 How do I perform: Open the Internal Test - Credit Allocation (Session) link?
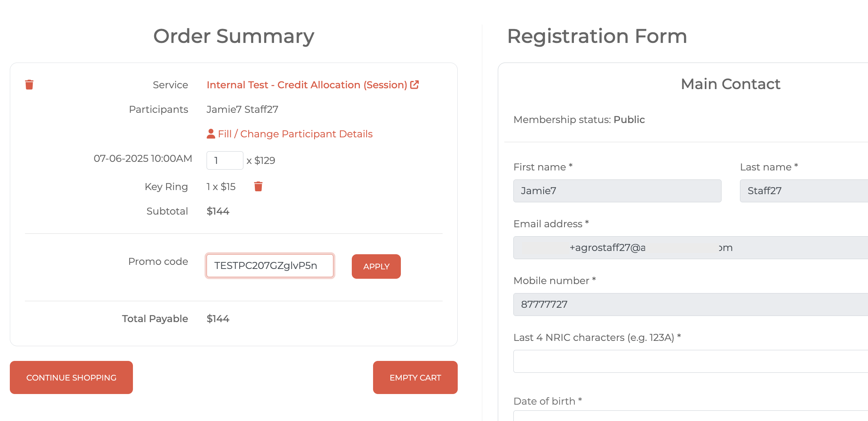tap(307, 85)
